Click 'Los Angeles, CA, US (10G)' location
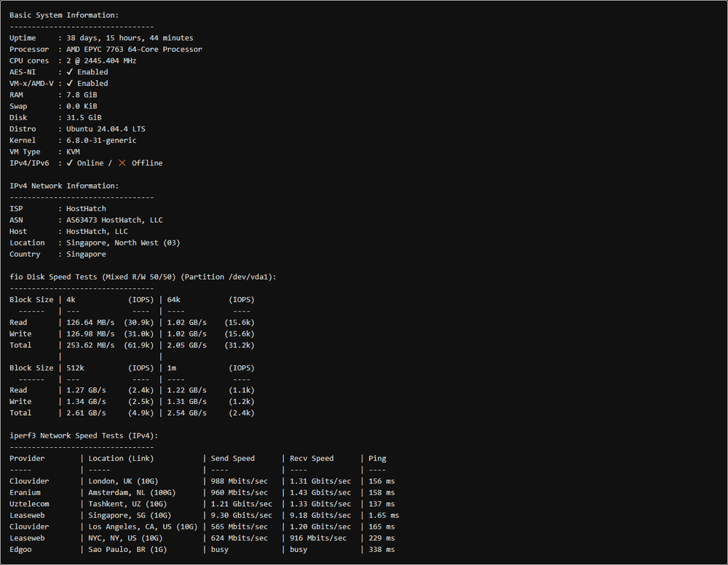The height and width of the screenshot is (565, 728). click(143, 526)
